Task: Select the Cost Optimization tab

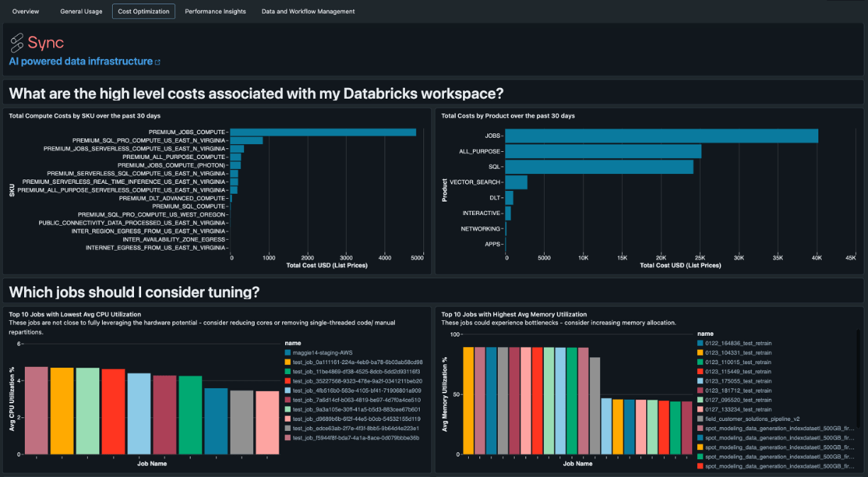Action: [x=143, y=11]
